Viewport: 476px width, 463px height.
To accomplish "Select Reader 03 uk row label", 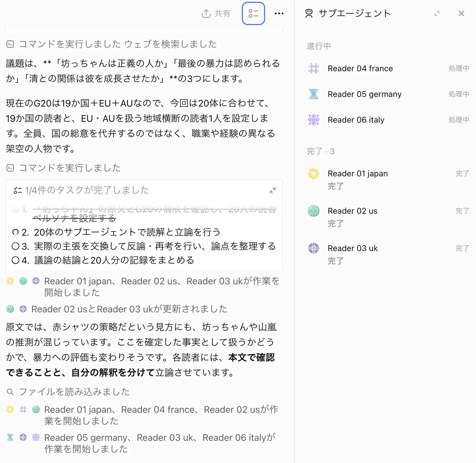I will 353,248.
